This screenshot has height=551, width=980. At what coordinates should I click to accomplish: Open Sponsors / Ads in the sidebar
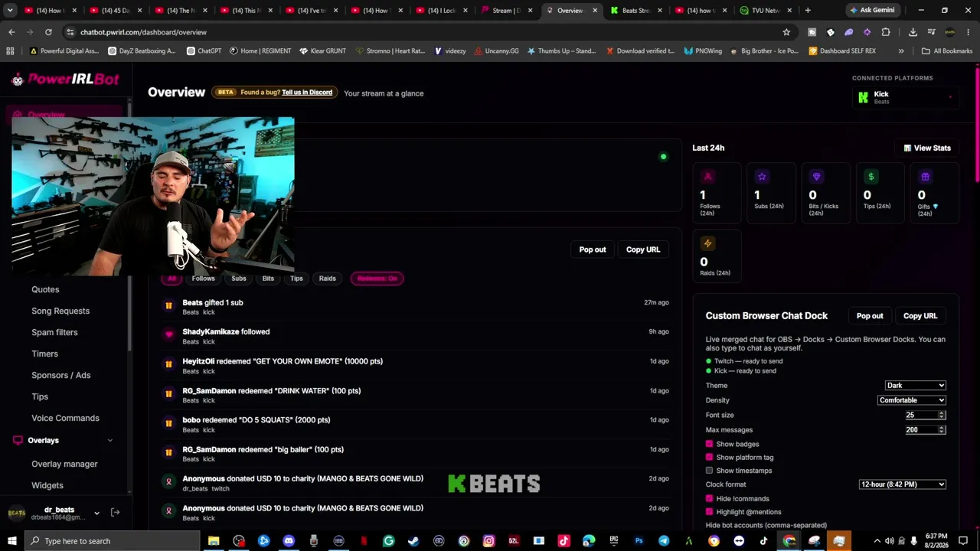[61, 375]
